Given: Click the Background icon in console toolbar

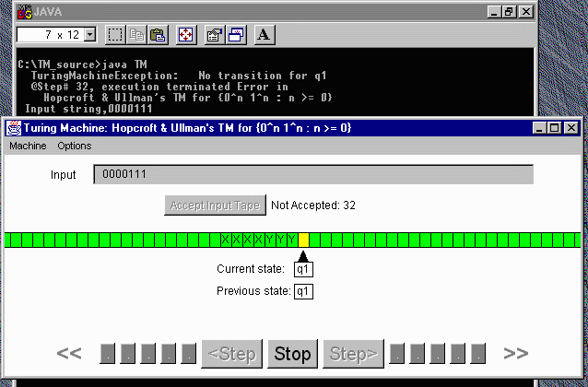Looking at the screenshot, I should pos(235,35).
